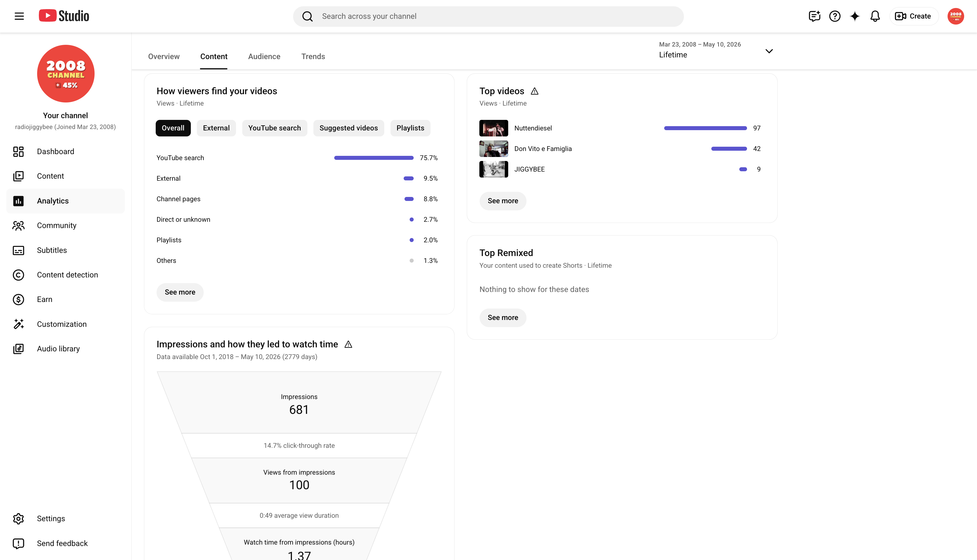
Task: Select the YouTube search filter chip
Action: pos(275,128)
